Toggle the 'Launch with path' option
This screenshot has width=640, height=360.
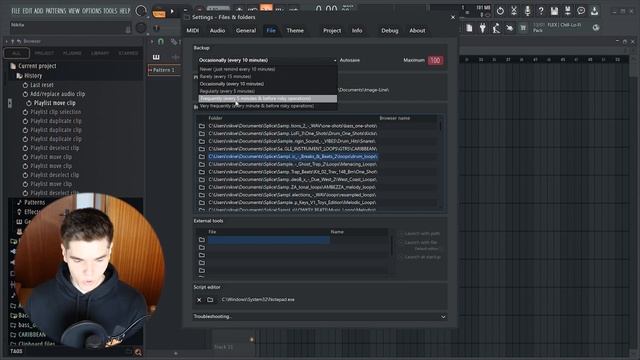click(x=420, y=233)
